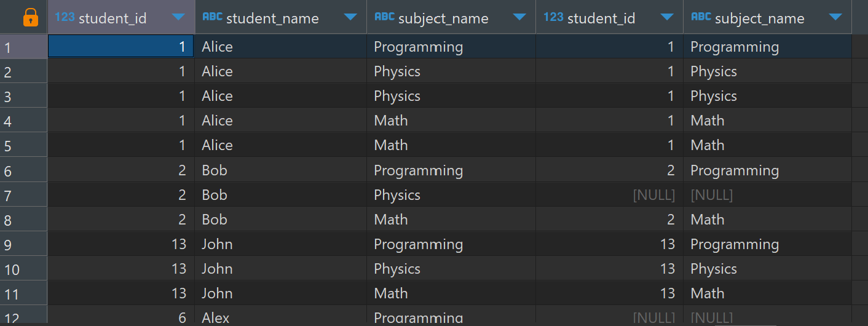Click the Alice cell in row 3
Image resolution: width=868 pixels, height=326 pixels.
click(281, 96)
